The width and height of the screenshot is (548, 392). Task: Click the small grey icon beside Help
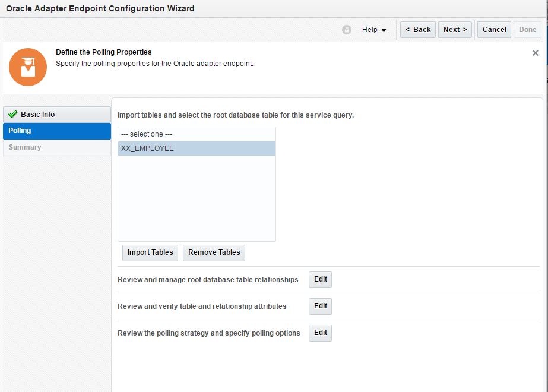click(347, 30)
